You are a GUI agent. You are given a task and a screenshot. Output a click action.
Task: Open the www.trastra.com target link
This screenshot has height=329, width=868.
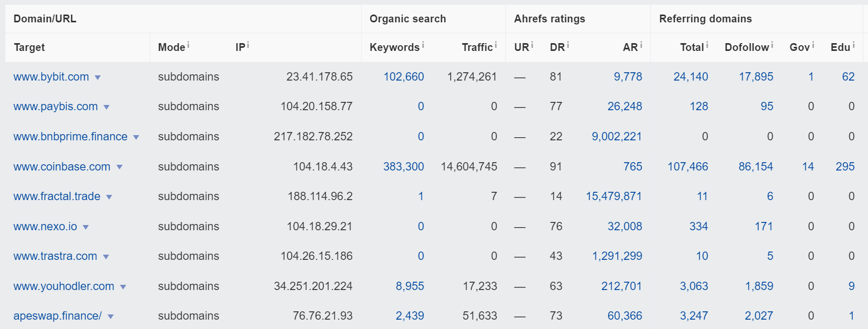(55, 256)
